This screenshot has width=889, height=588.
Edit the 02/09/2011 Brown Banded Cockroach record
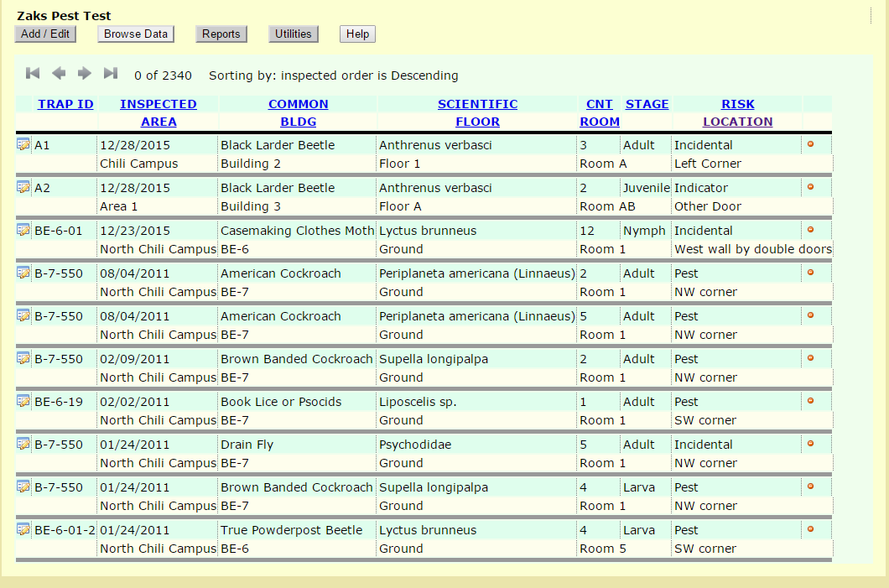tap(23, 358)
